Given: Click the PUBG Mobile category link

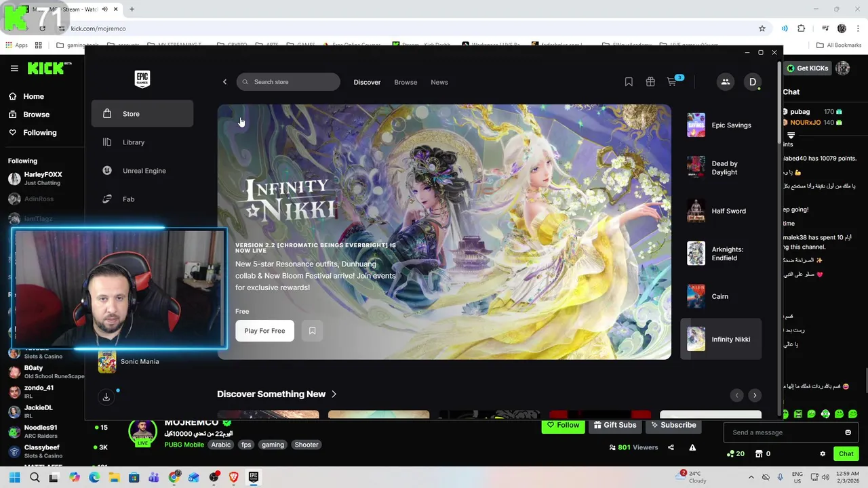Looking at the screenshot, I should [184, 445].
